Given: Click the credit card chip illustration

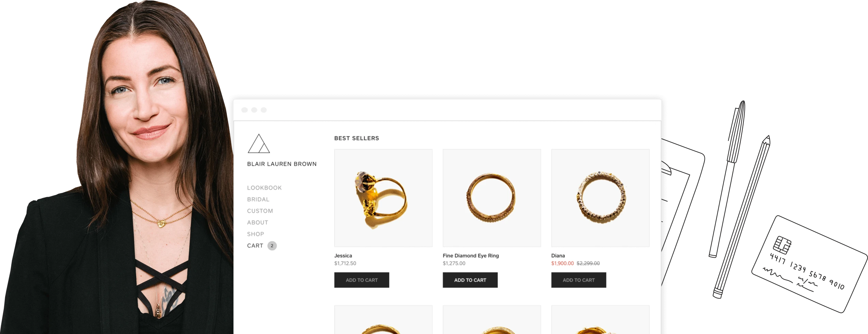Looking at the screenshot, I should [x=782, y=245].
